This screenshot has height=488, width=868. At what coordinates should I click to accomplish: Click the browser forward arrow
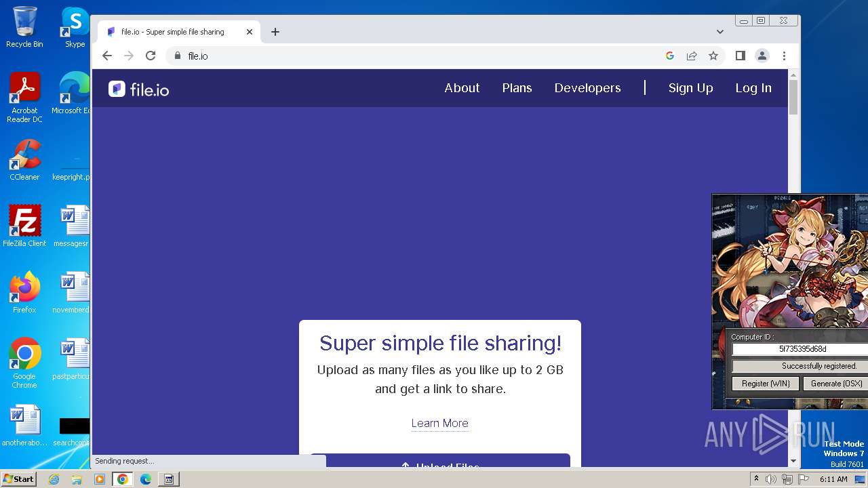point(129,56)
